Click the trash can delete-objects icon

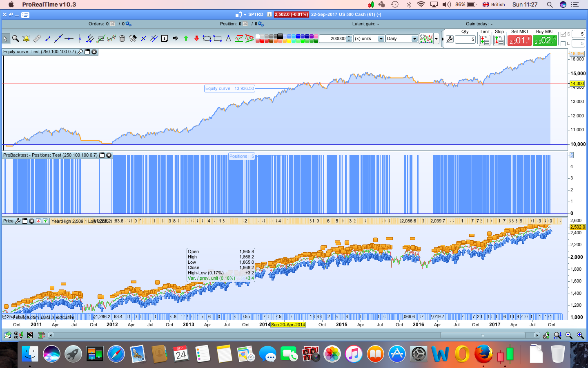122,38
